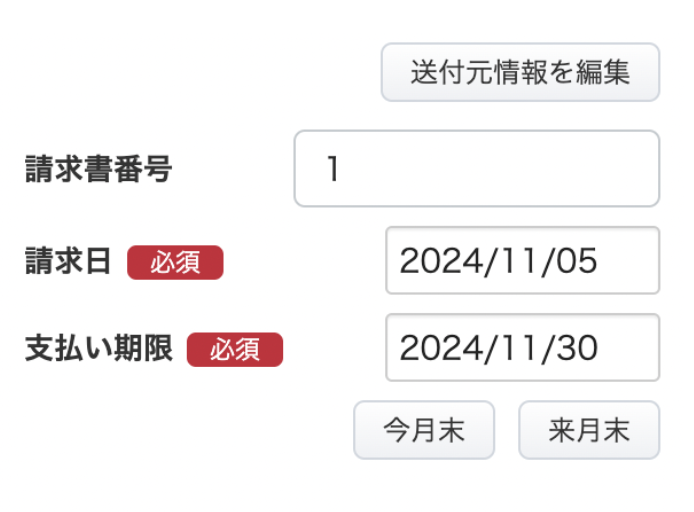The height and width of the screenshot is (512, 694).
Task: Click the 請求書番号 label
Action: coord(98,170)
